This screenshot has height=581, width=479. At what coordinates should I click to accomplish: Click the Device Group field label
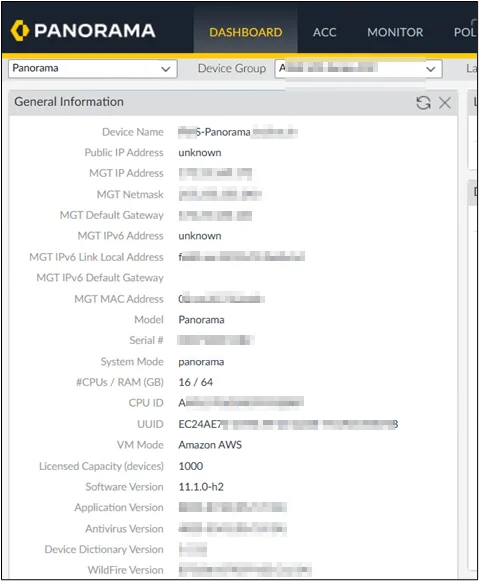[232, 69]
